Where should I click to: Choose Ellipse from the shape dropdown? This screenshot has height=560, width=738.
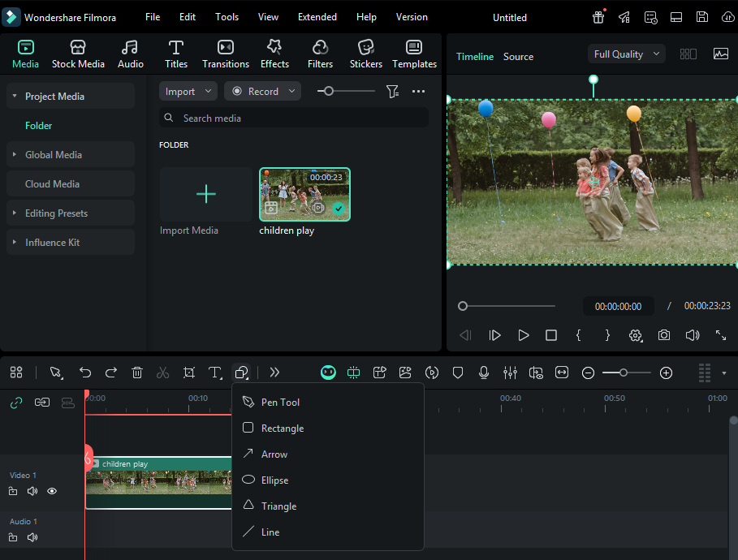tap(274, 480)
